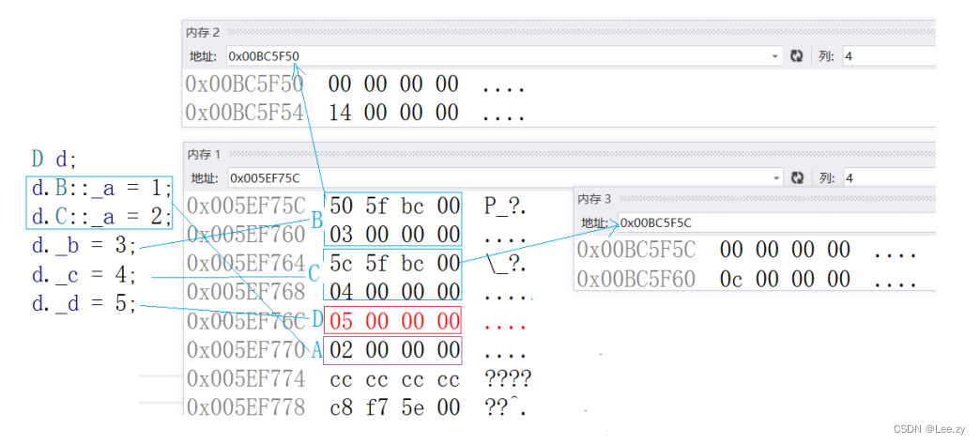
Task: Click code line D d;
Action: tap(54, 160)
